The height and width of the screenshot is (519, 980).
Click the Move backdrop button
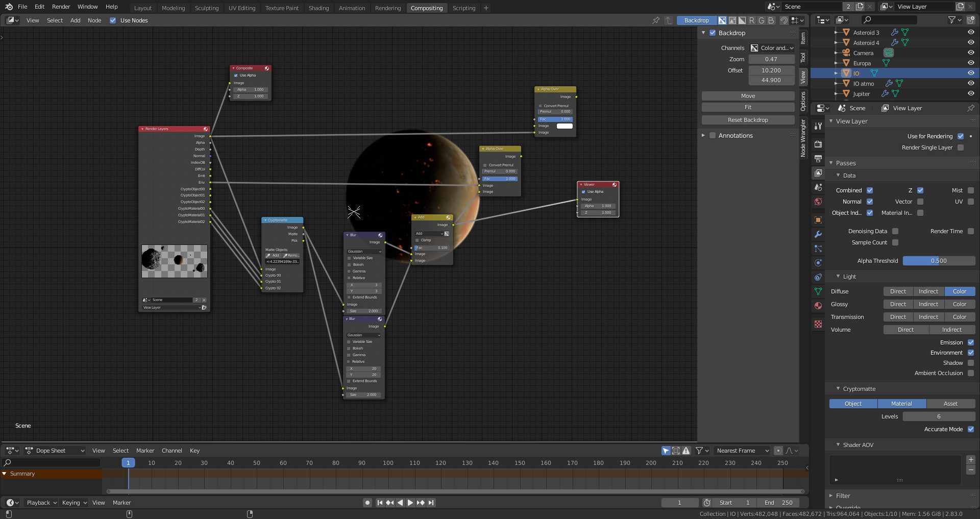click(748, 96)
